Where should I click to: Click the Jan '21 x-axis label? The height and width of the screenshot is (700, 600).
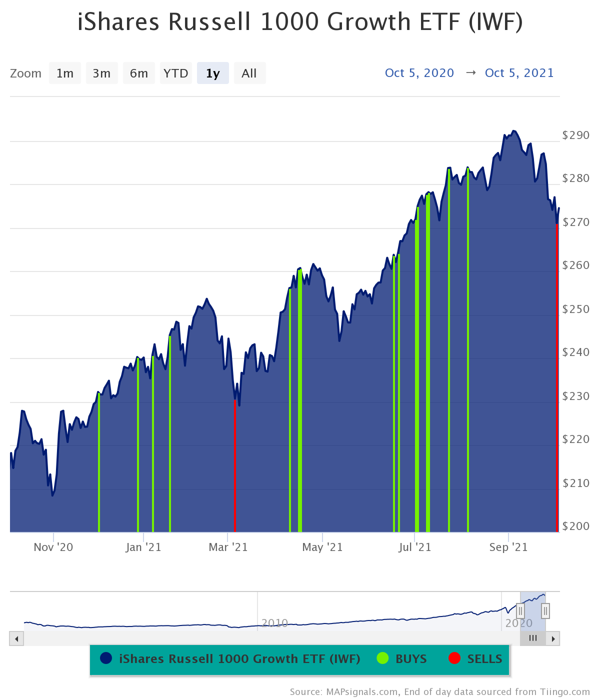(143, 547)
